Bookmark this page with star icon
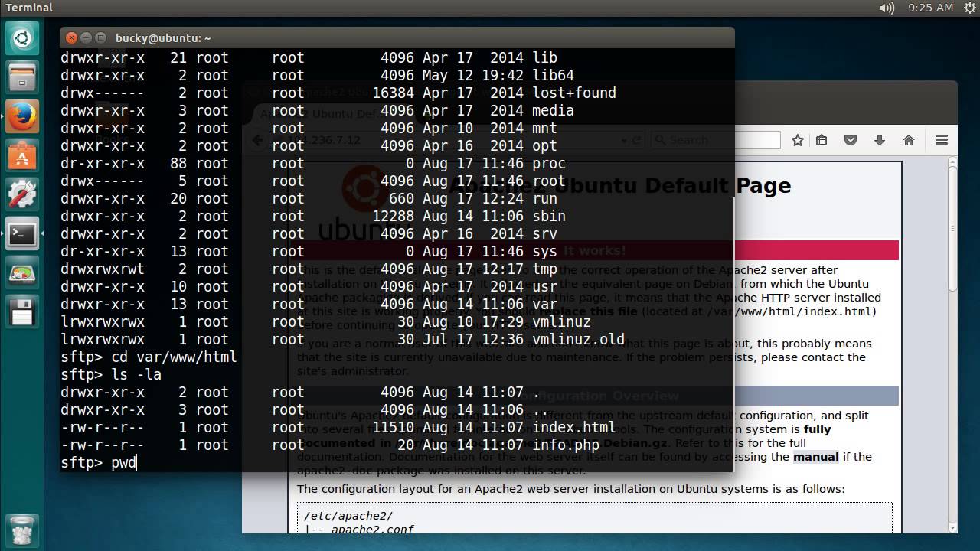Image resolution: width=980 pixels, height=551 pixels. [x=798, y=140]
